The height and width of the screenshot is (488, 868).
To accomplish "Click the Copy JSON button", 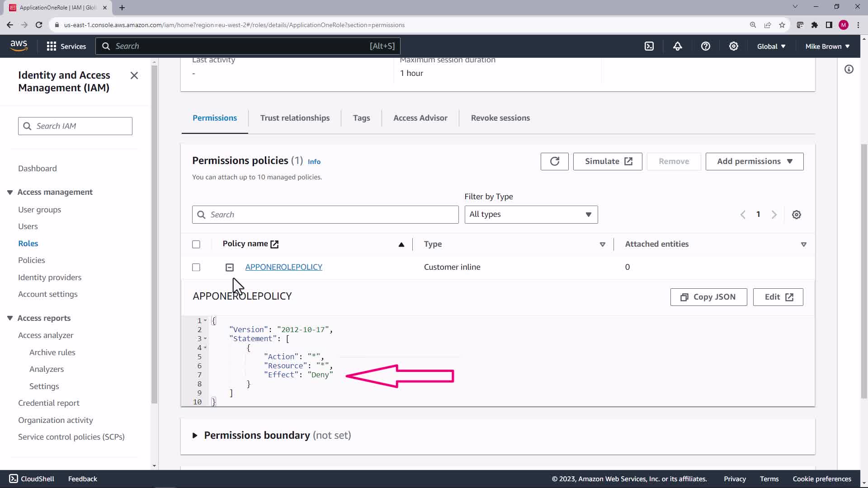I will tap(708, 297).
